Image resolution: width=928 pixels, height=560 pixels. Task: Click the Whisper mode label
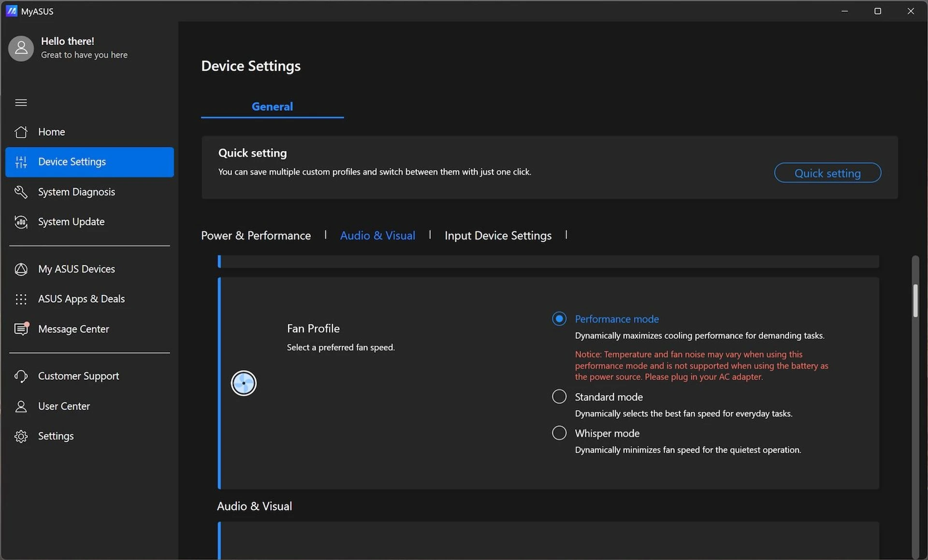(x=607, y=433)
